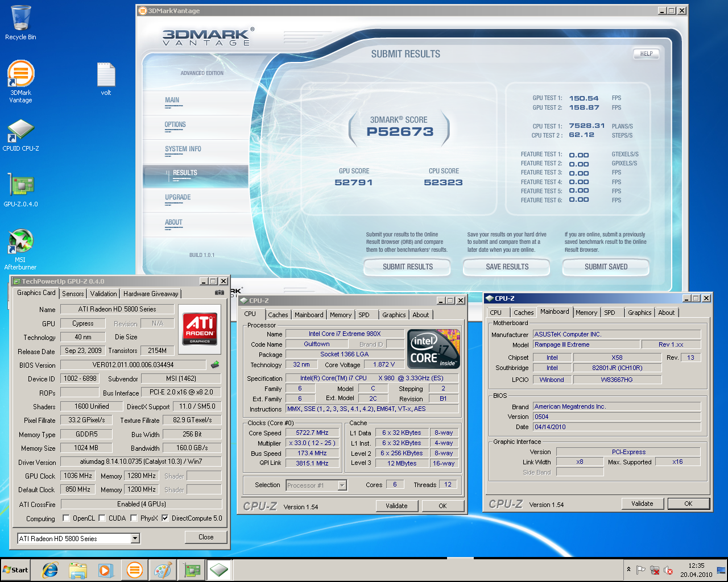Click the Action Center flag tray icon
Screen dimensions: 728x582
(641, 570)
